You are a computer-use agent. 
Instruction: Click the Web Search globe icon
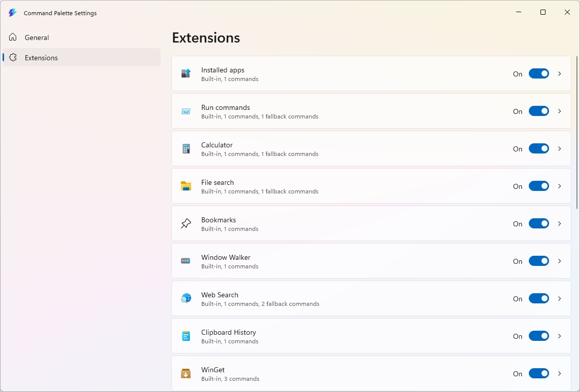[x=186, y=298]
